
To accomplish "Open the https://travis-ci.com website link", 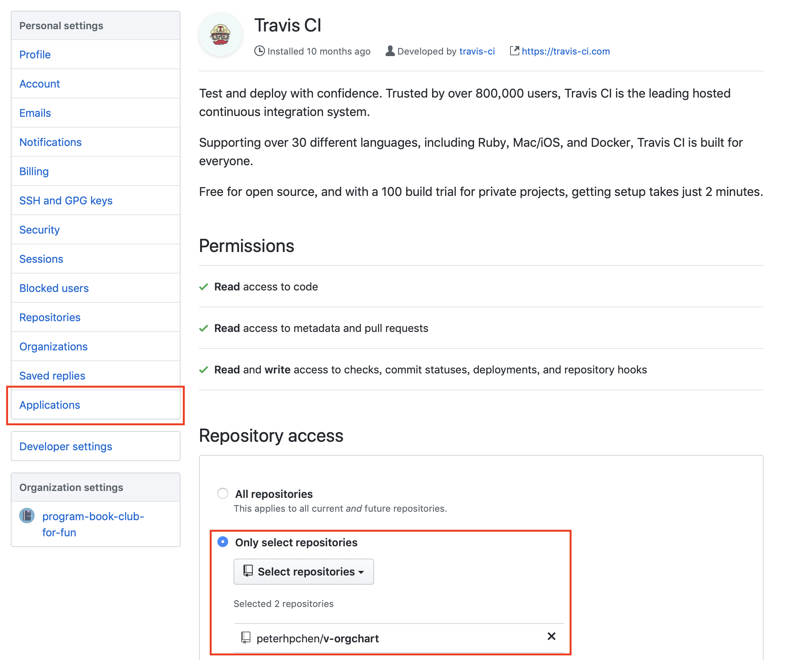I will [x=565, y=51].
